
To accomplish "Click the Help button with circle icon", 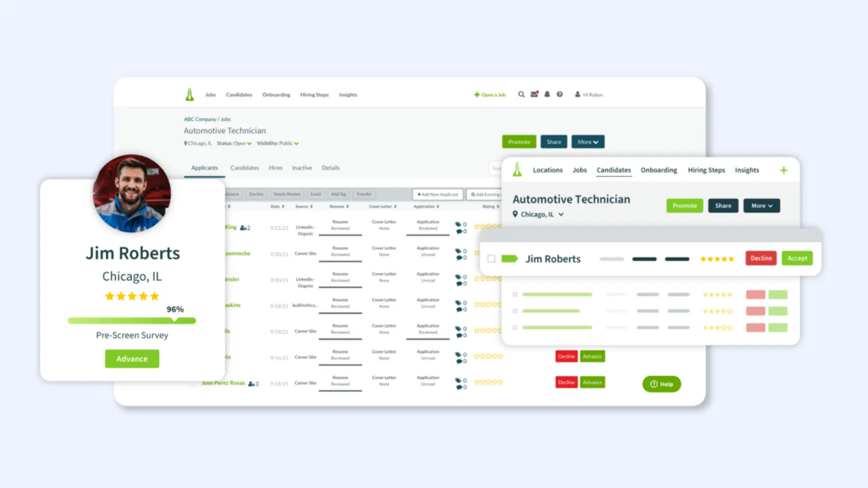I will 661,384.
